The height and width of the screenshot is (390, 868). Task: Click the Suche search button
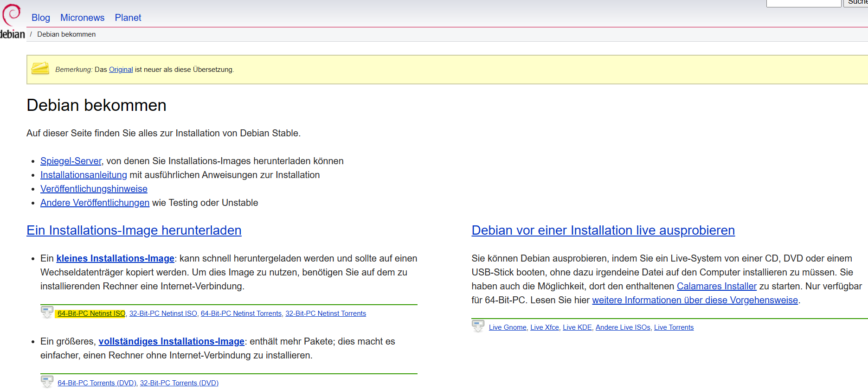[x=856, y=3]
